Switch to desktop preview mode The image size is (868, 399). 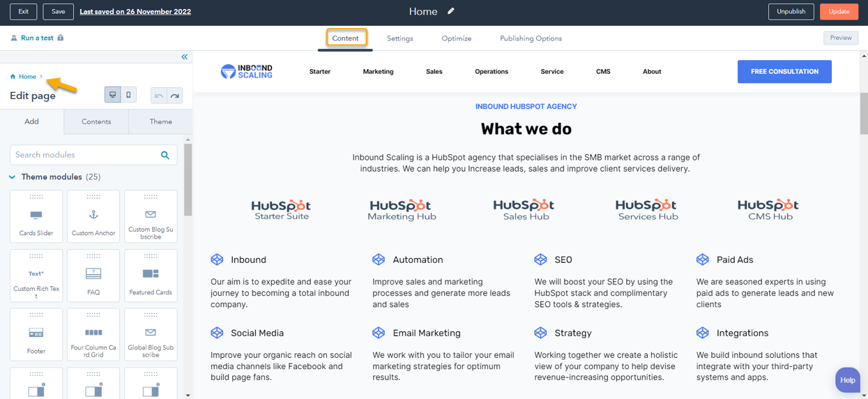tap(112, 95)
